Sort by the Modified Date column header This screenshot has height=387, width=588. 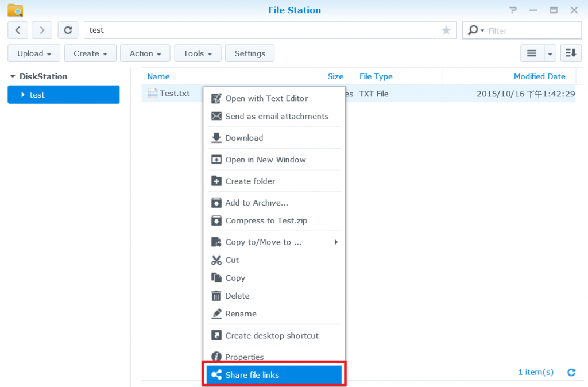point(539,76)
